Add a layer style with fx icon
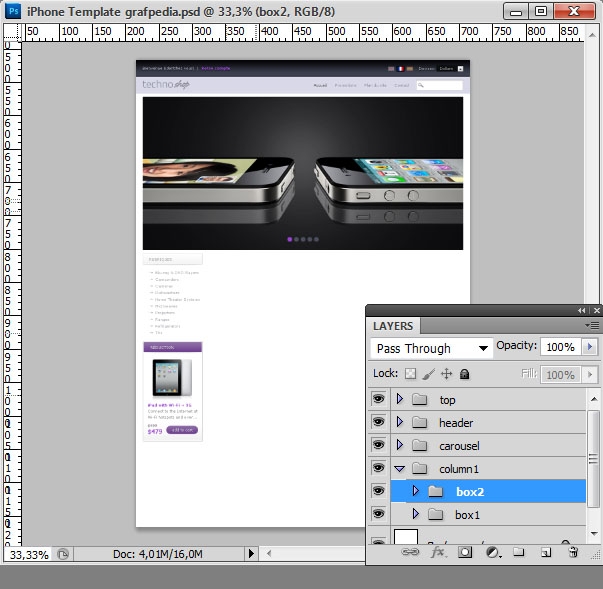The width and height of the screenshot is (603, 589). click(x=438, y=552)
